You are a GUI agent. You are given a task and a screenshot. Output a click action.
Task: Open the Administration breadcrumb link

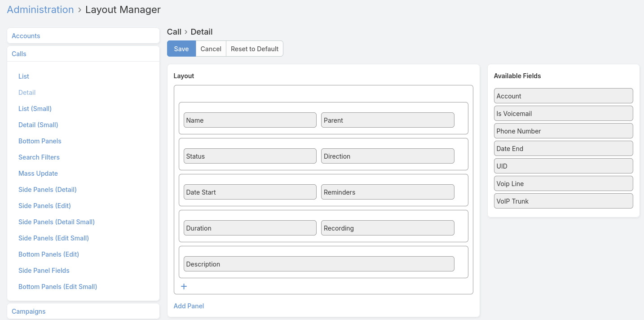[x=40, y=9]
